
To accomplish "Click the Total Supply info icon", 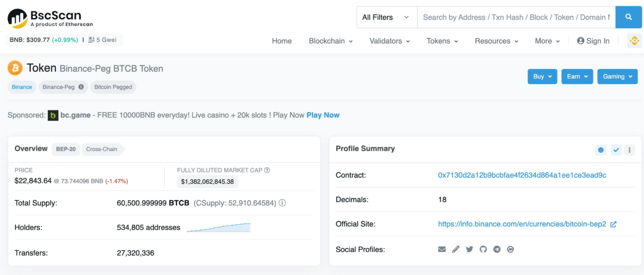I will pos(282,203).
